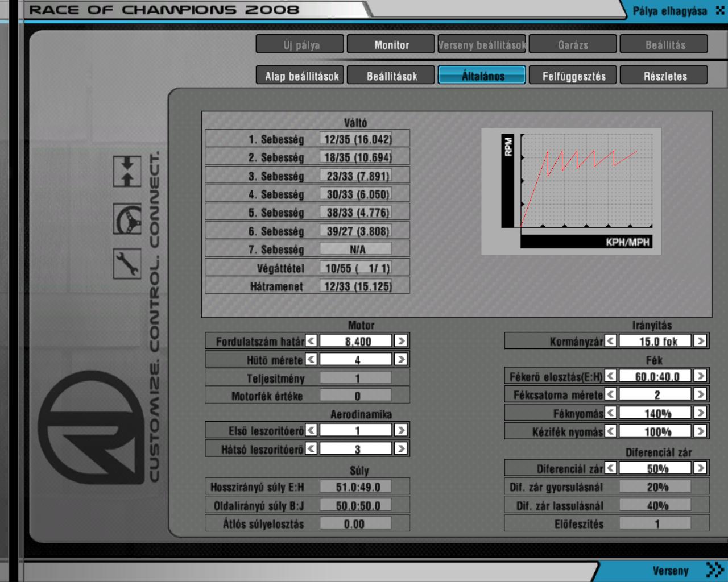
Task: Increase Fékerő elosztás with right arrow
Action: [x=701, y=376]
